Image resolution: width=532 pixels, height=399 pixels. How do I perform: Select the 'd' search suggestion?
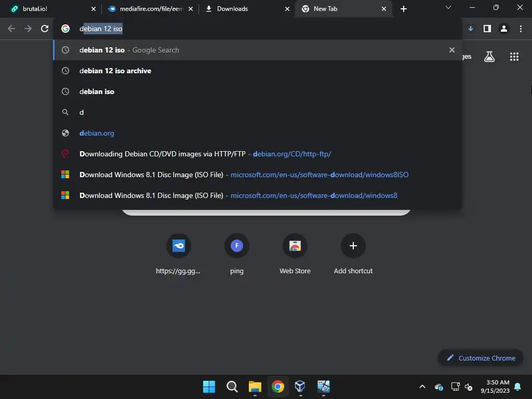click(258, 112)
